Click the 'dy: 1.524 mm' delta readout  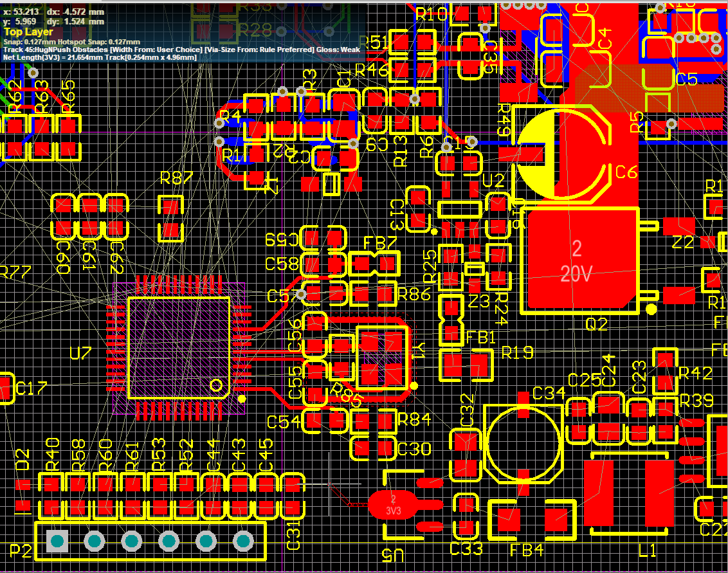[75, 21]
